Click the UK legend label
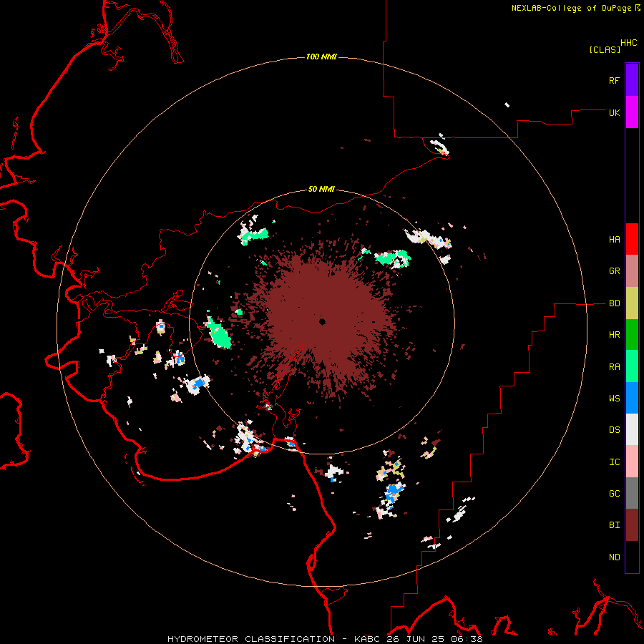Screen dimensions: 644x644 [x=614, y=112]
